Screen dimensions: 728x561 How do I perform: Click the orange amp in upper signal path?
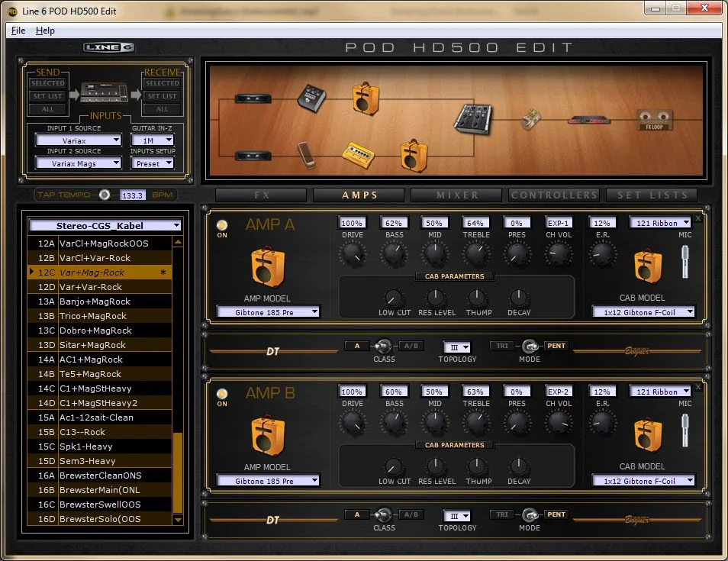point(366,99)
